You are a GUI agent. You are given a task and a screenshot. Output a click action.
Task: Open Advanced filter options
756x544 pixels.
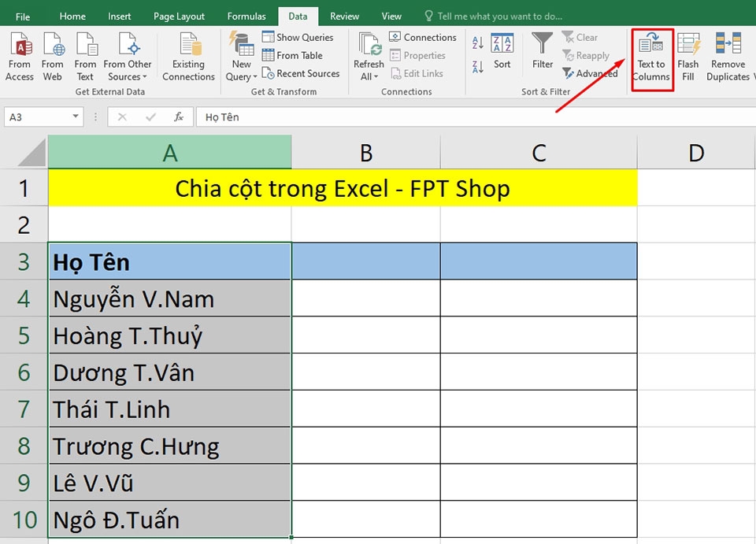tap(590, 73)
